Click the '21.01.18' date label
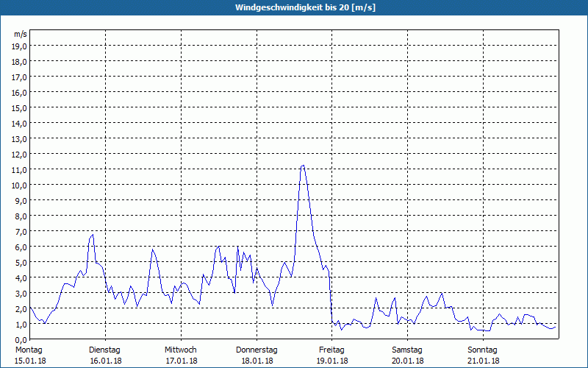 pos(484,361)
